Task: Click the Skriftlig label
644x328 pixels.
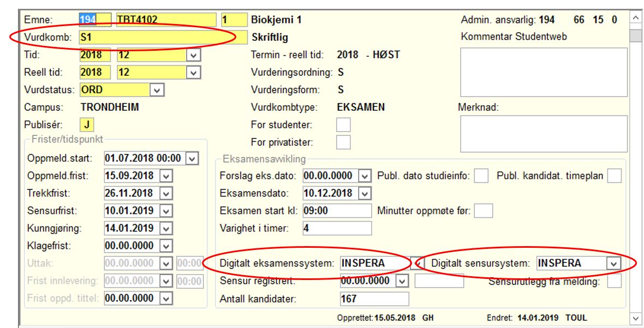Action: 270,38
